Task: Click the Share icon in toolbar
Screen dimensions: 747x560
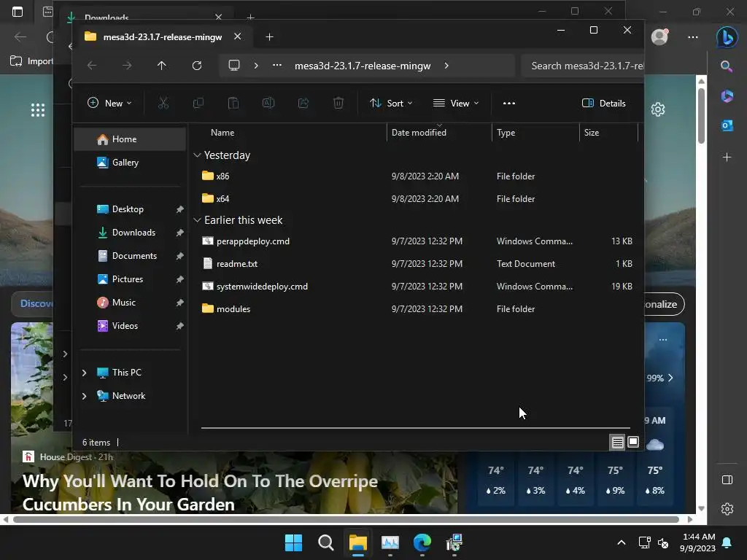Action: (x=303, y=103)
